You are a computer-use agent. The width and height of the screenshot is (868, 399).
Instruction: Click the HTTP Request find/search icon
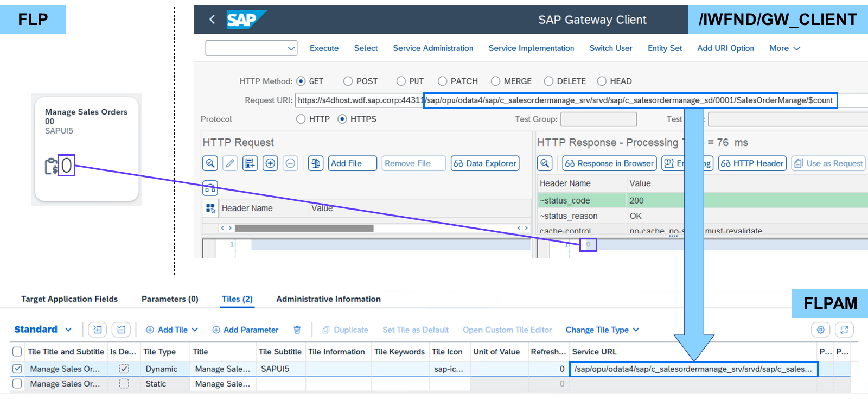pos(210,163)
